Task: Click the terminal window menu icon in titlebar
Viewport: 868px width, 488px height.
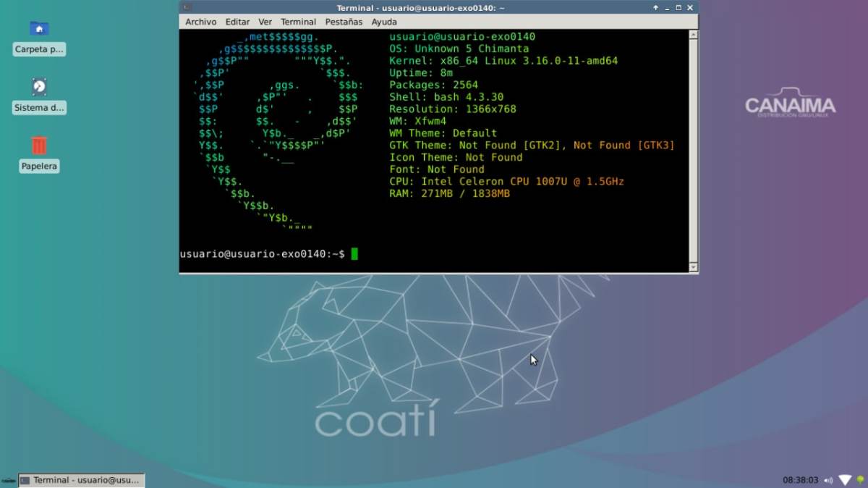Action: (x=187, y=8)
